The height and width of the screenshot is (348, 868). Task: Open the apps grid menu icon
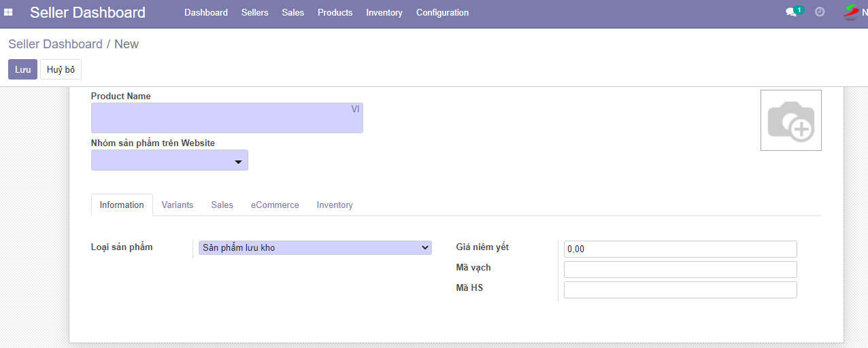9,12
